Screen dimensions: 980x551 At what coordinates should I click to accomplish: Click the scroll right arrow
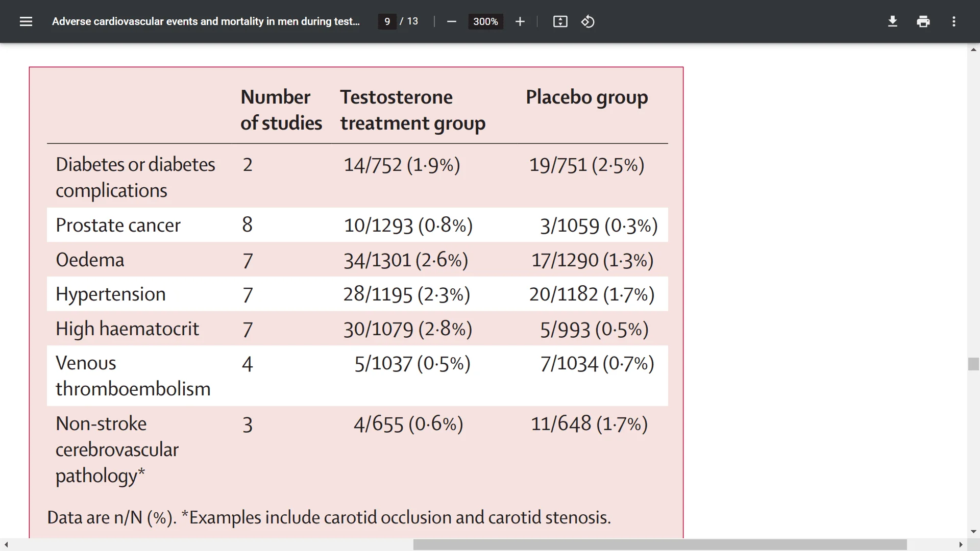[961, 545]
